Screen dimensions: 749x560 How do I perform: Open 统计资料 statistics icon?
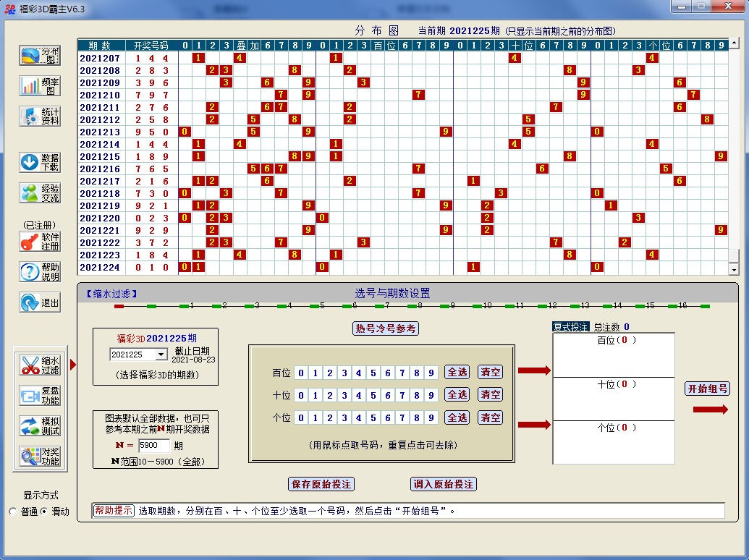(x=40, y=116)
